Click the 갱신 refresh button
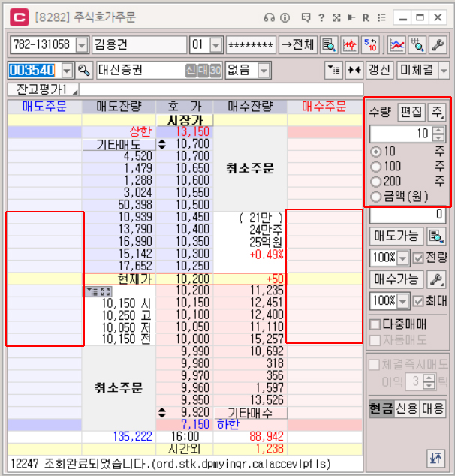The width and height of the screenshot is (455, 476). [379, 71]
